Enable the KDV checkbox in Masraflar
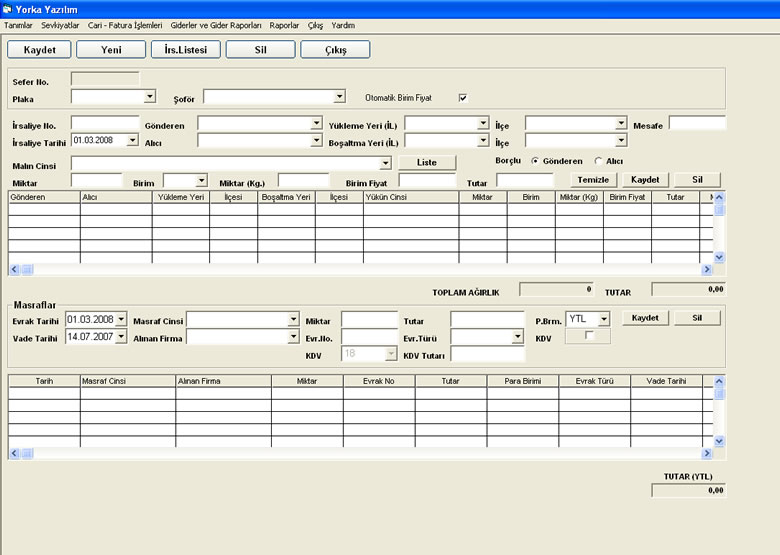The height and width of the screenshot is (555, 780). pos(589,336)
